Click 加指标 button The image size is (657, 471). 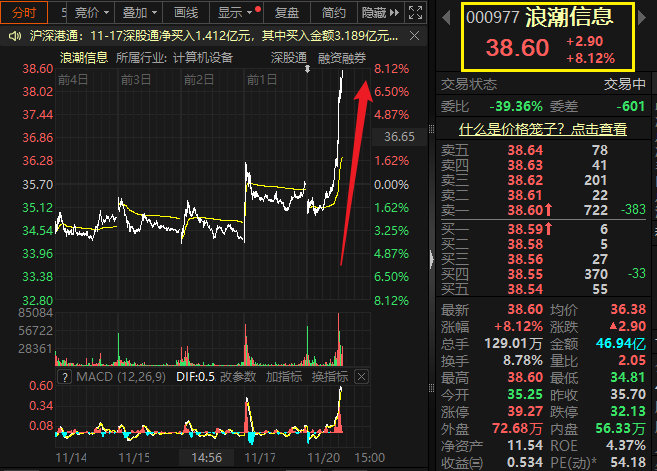coord(284,377)
